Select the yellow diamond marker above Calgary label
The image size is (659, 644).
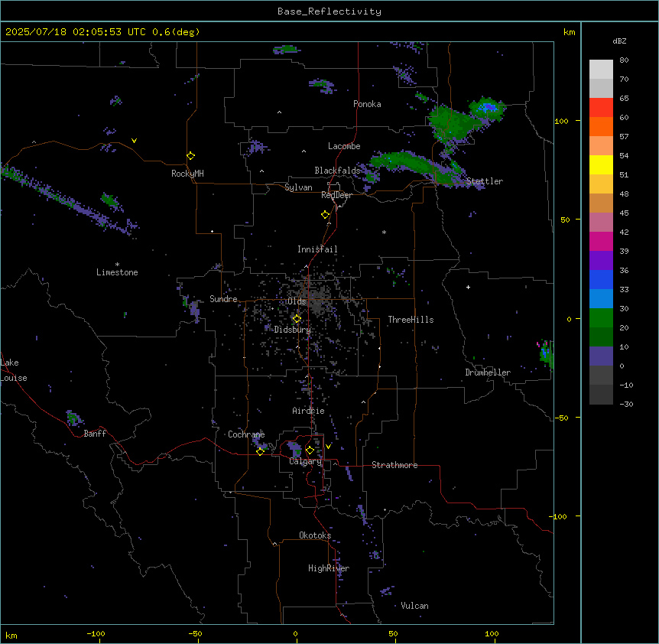pos(310,450)
